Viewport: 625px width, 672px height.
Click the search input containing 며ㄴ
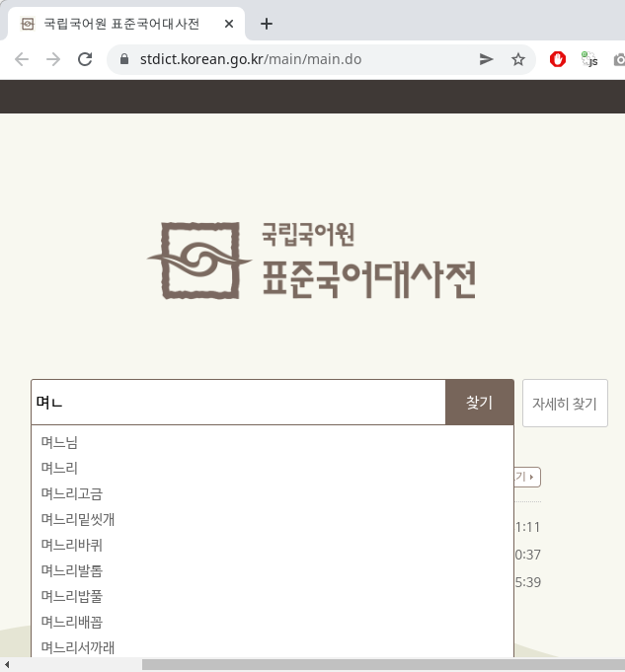[239, 402]
